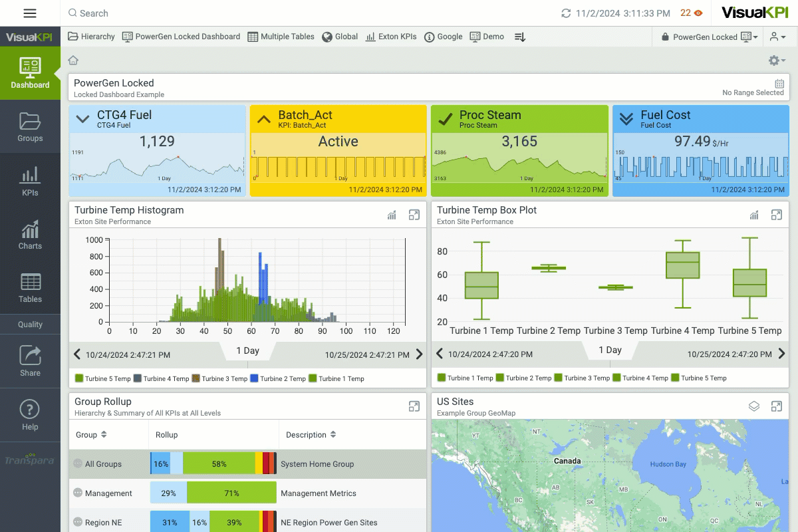Viewport: 798px width, 532px height.
Task: Click the refresh sync icon
Action: [x=566, y=13]
